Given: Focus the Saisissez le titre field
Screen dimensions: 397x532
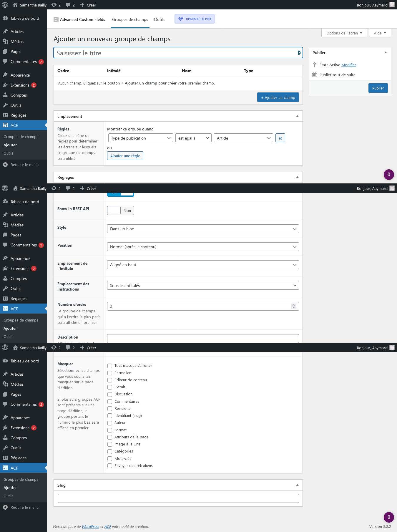Looking at the screenshot, I should (178, 53).
